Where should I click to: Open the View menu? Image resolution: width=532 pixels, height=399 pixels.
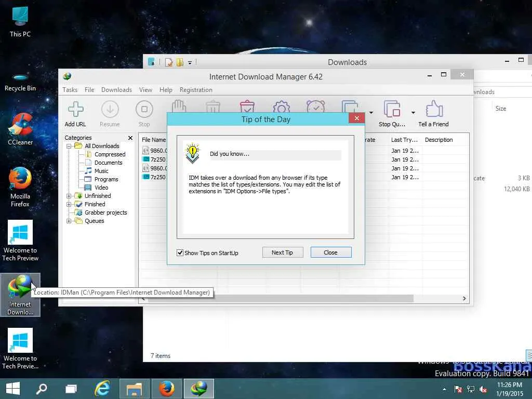[x=145, y=90]
